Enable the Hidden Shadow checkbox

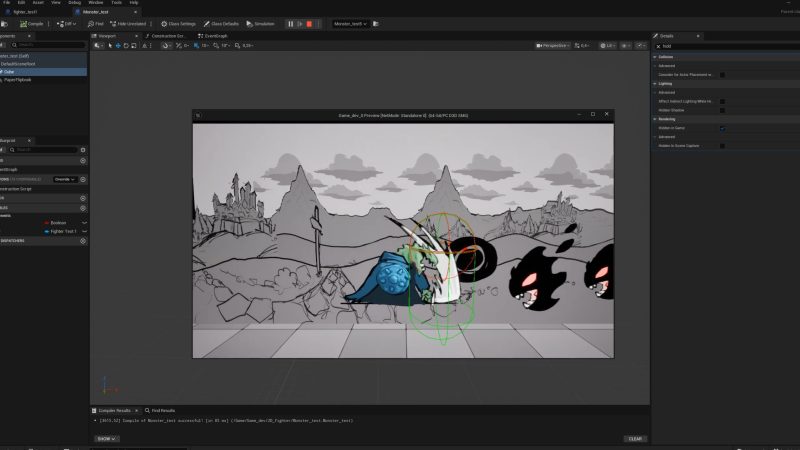pyautogui.click(x=722, y=110)
